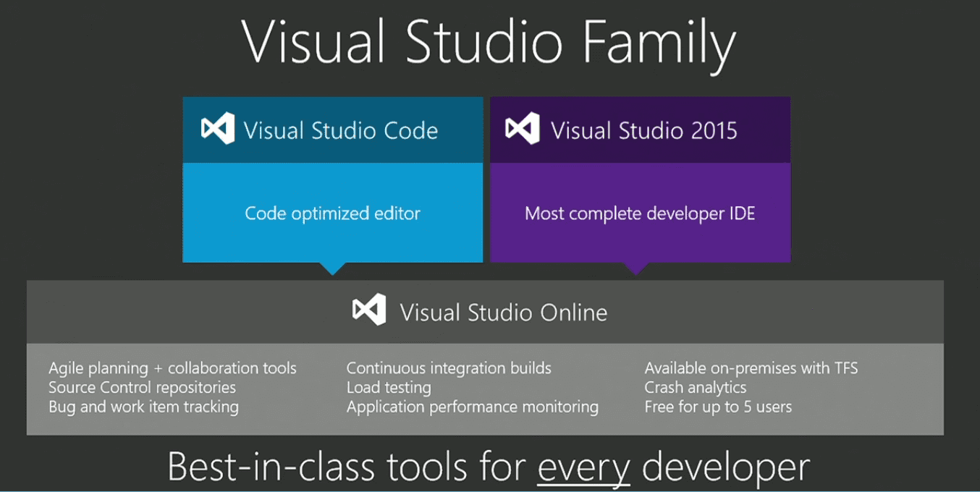Click the 'Visual Studio Code' heading text
The width and height of the screenshot is (980, 492).
(340, 131)
